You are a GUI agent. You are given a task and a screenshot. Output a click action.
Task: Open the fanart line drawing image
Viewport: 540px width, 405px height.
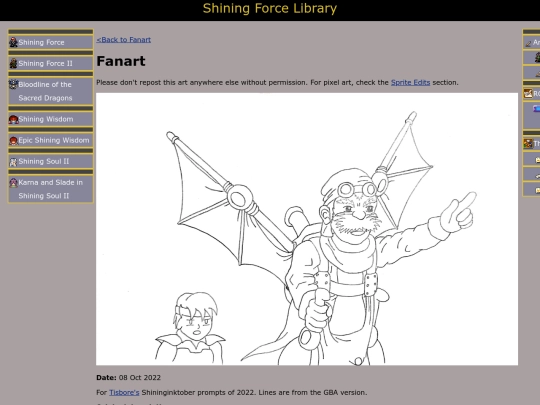307,229
